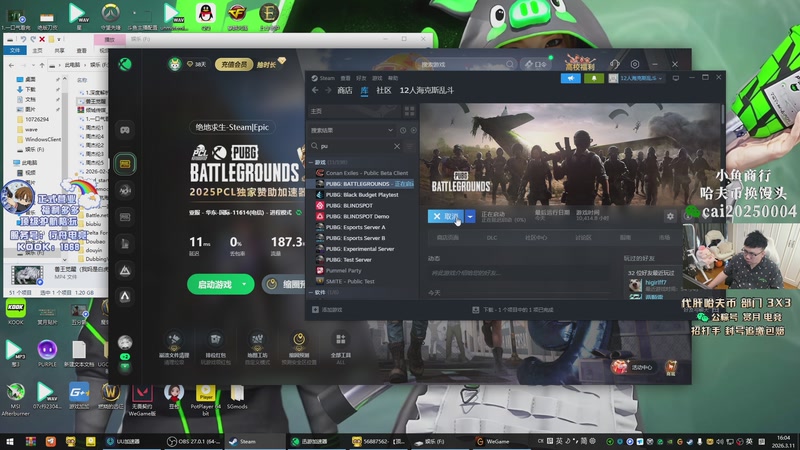Clear the Steam library search text
Image resolution: width=800 pixels, height=450 pixels.
pyautogui.click(x=397, y=146)
